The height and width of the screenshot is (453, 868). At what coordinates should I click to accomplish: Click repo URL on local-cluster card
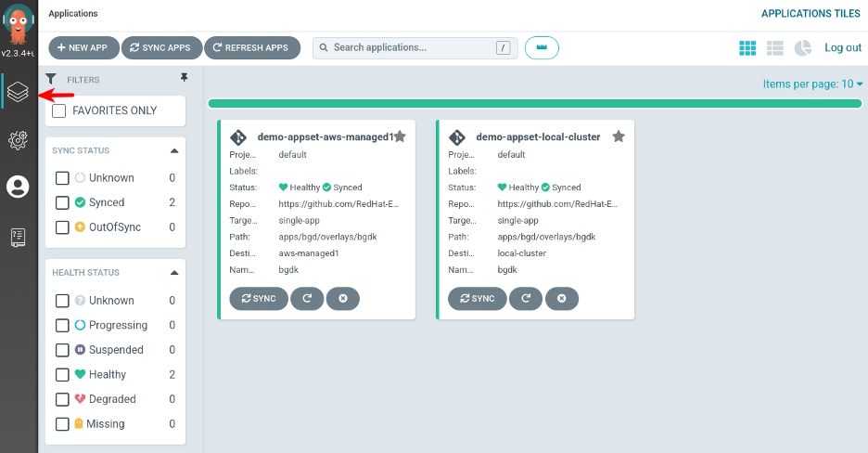(557, 204)
